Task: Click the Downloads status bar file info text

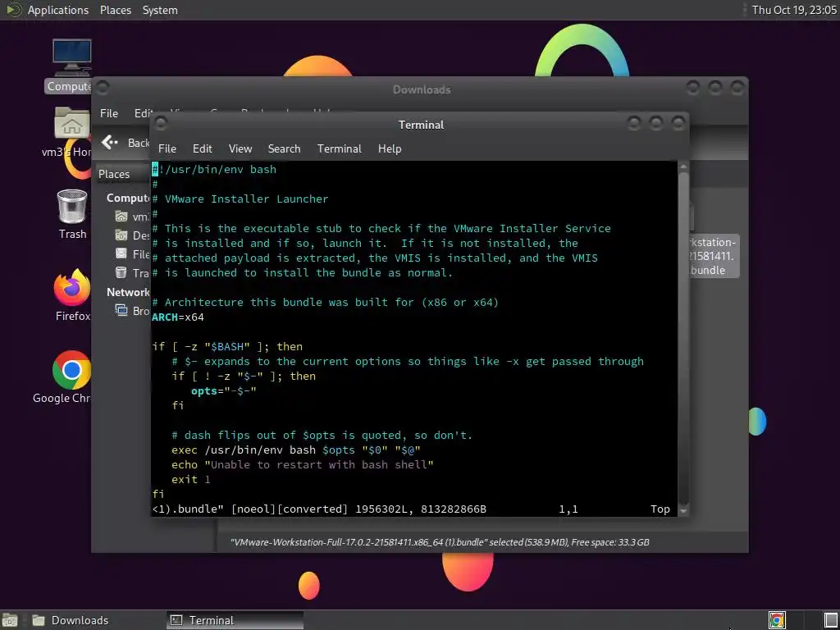Action: click(x=440, y=542)
